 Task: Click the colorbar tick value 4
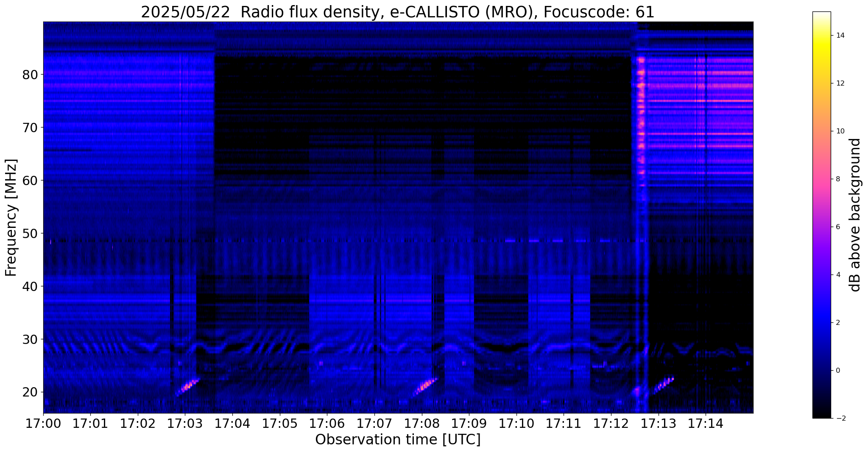click(x=837, y=275)
